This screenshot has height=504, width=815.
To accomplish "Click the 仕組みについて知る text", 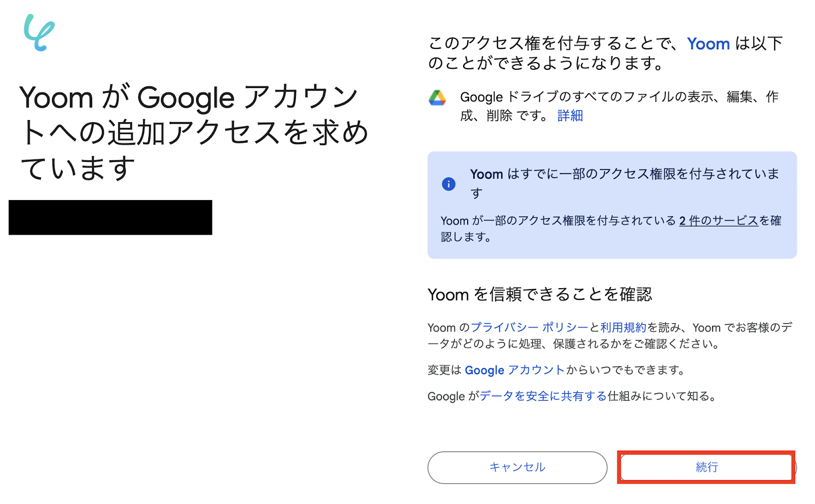I will pos(661,396).
